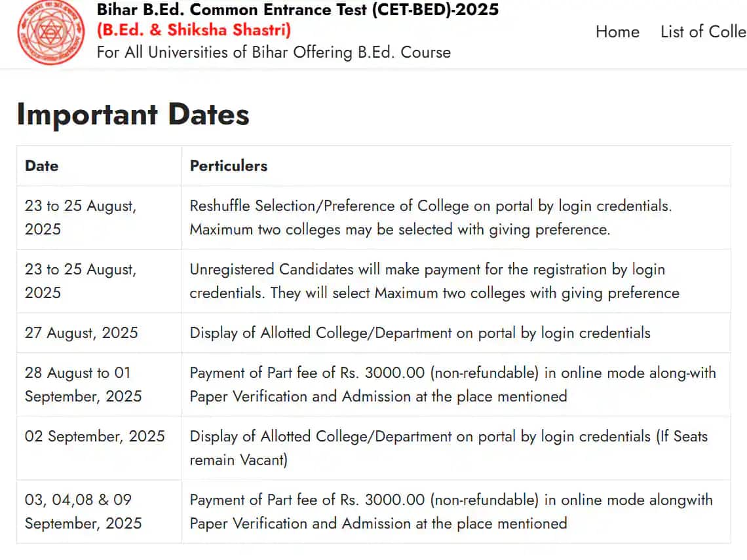Click the red B.Ed. & Shiksha Shastri subtitle
747x560 pixels.
pyautogui.click(x=194, y=30)
